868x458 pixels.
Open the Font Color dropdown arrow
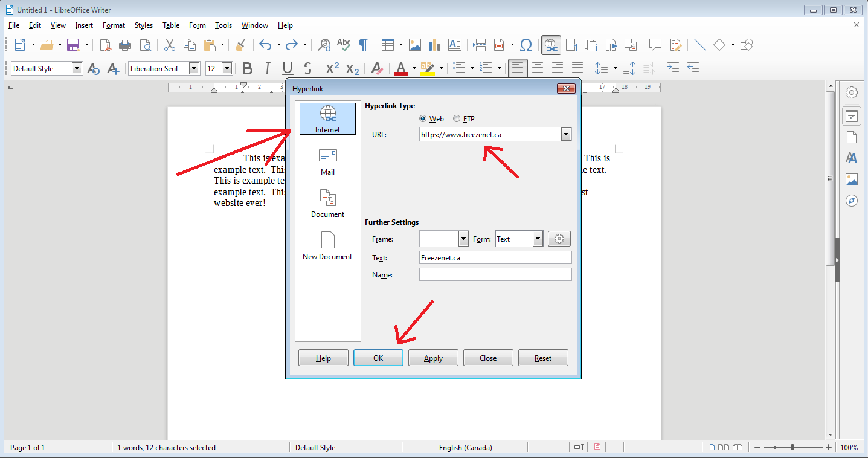coord(414,68)
